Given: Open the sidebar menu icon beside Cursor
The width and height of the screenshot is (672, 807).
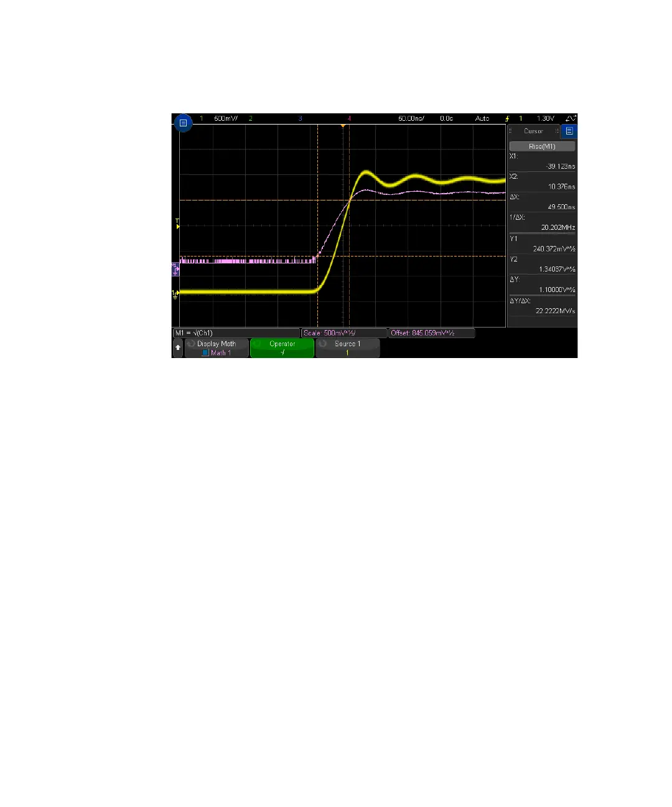Looking at the screenshot, I should pyautogui.click(x=569, y=131).
